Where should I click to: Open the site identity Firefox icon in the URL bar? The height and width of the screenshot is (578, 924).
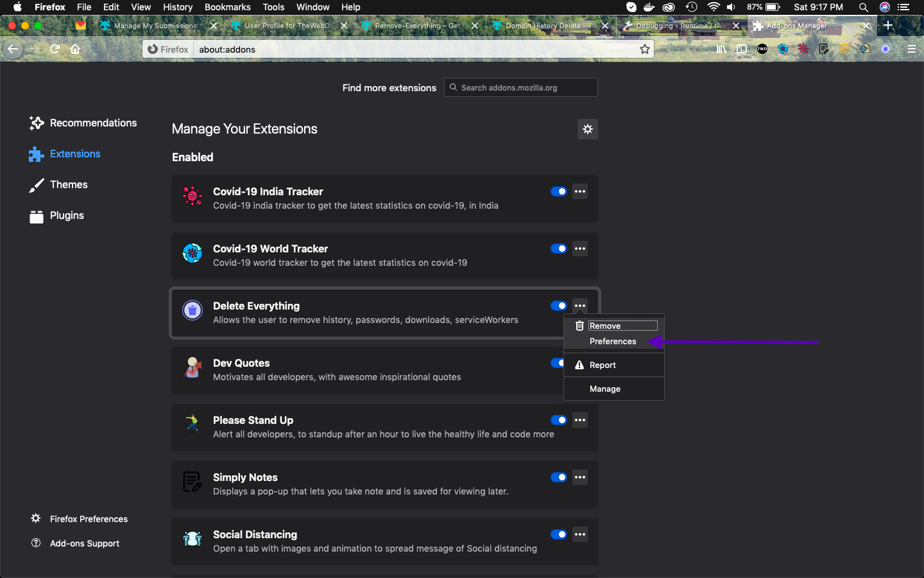153,49
